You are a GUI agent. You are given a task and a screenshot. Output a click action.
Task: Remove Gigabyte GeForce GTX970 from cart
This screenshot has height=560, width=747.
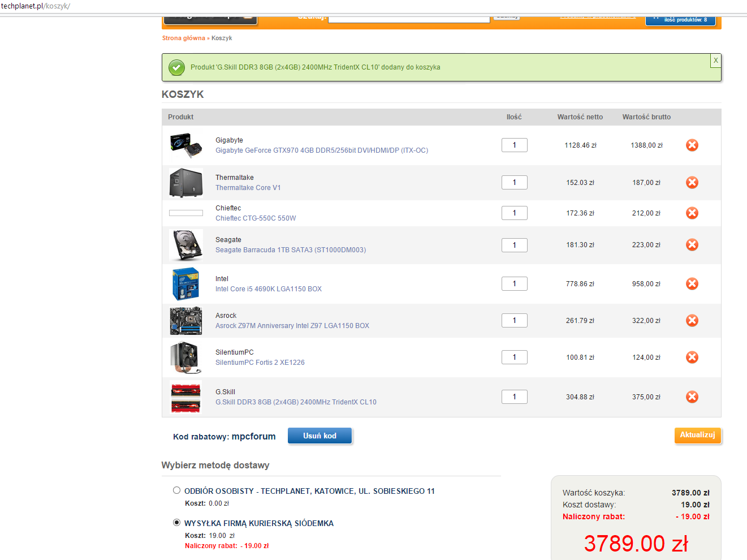pos(692,145)
